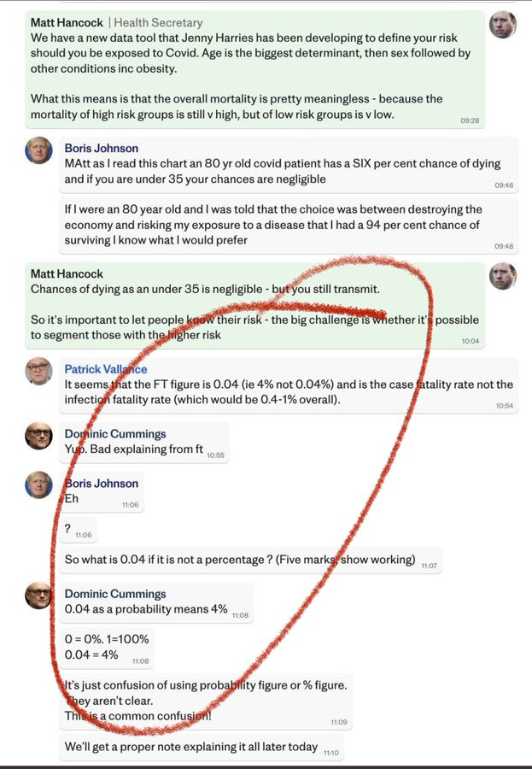
Task: Click Matt Hancock's avatar by the 10:04 message
Action: coord(503,276)
